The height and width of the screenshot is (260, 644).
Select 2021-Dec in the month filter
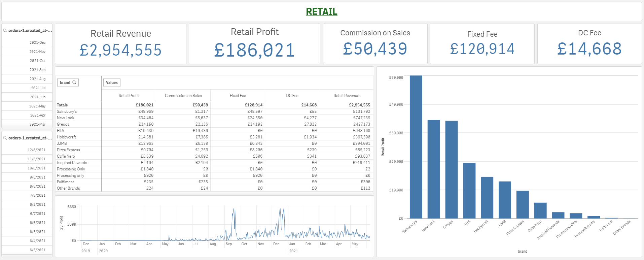point(37,43)
